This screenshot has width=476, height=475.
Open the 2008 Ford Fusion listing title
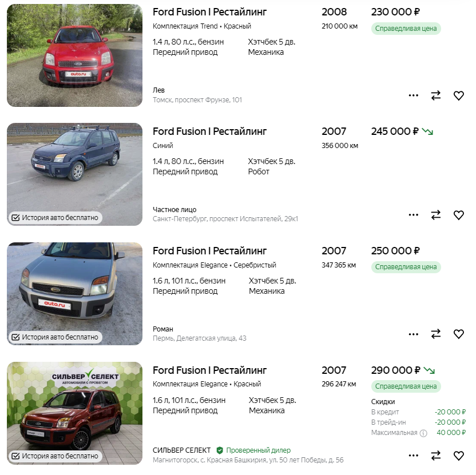coord(209,12)
